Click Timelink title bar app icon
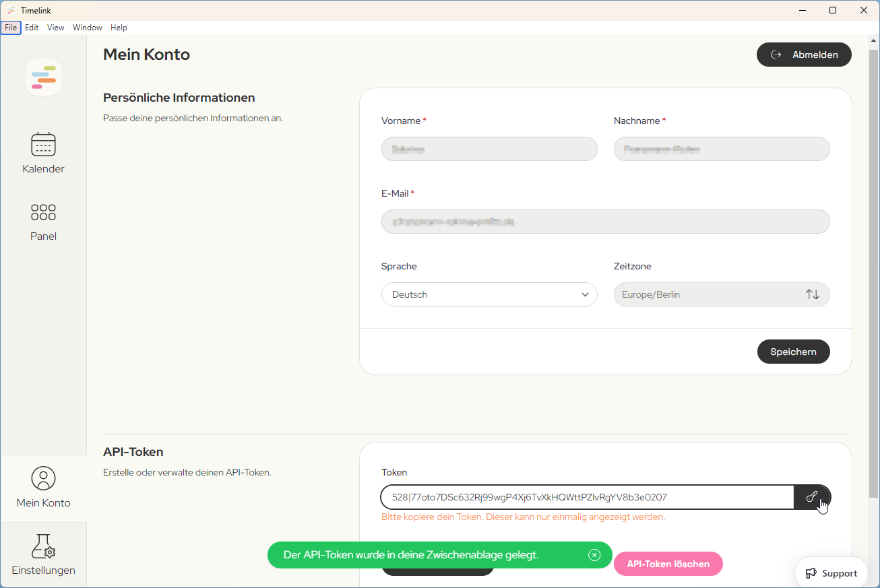 (11, 10)
